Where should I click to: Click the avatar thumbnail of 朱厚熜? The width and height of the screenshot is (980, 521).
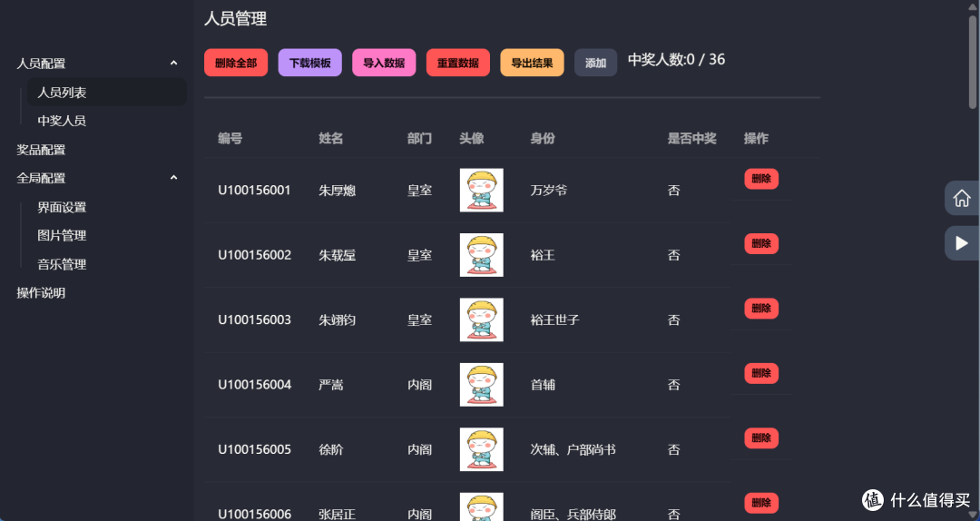[x=481, y=190]
